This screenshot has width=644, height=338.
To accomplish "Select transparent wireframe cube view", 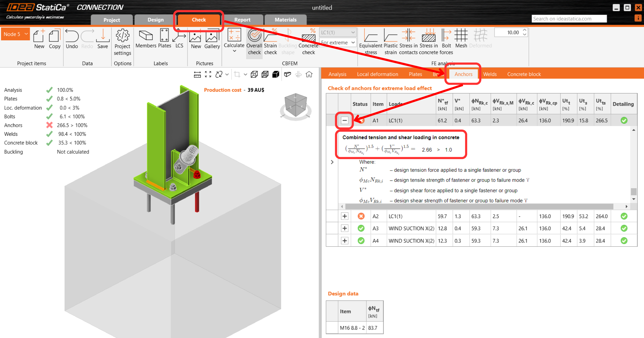I will pyautogui.click(x=254, y=74).
